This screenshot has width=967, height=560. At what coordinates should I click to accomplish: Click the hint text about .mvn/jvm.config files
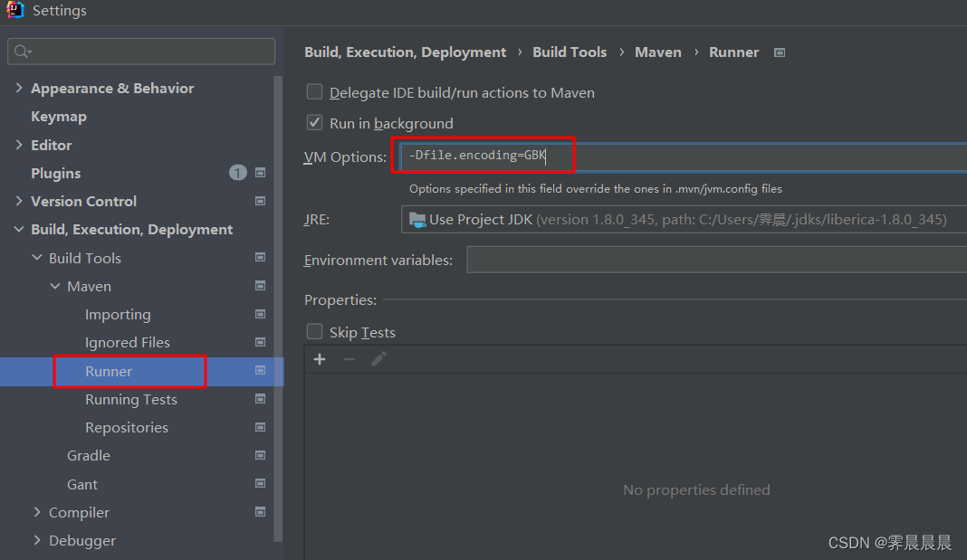(x=596, y=188)
